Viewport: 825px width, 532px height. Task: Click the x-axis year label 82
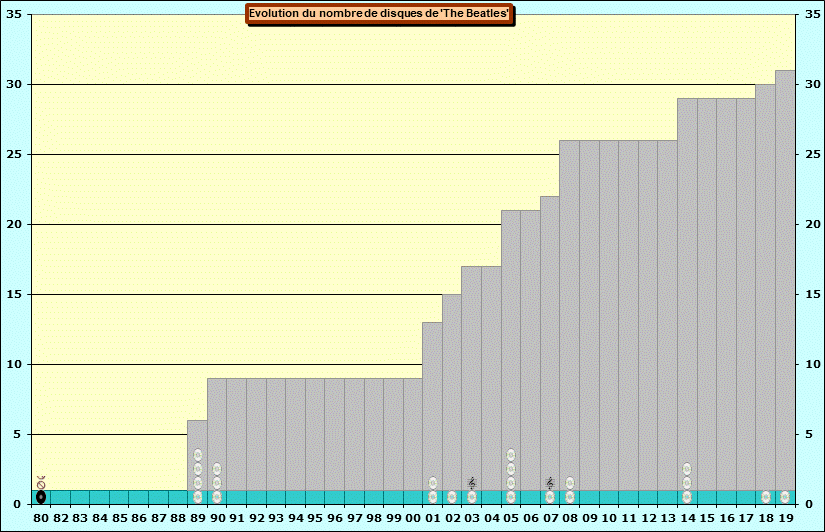(x=61, y=518)
